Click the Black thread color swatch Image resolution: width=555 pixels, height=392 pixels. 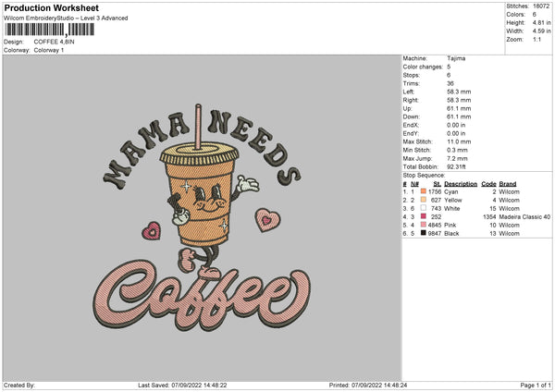coord(424,233)
